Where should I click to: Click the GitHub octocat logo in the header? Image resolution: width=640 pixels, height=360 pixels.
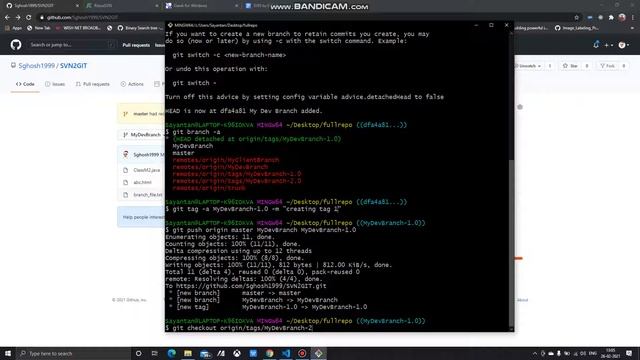pos(16,44)
